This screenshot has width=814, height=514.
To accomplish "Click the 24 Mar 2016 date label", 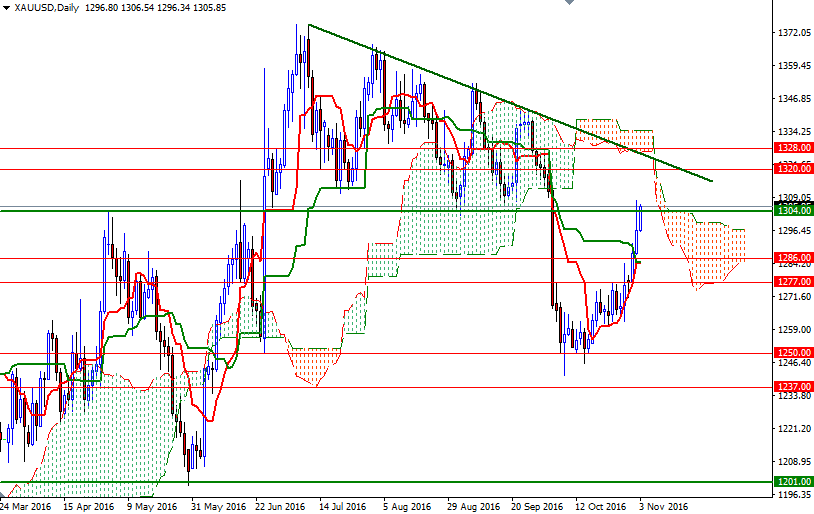I will 26,506.
